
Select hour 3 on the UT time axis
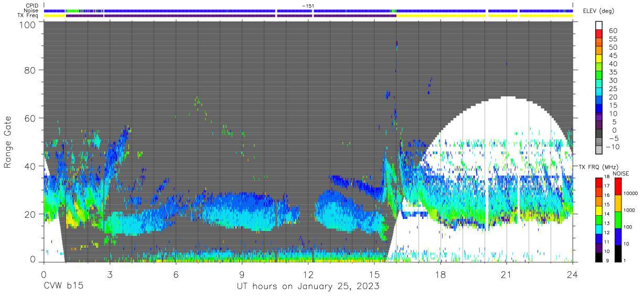click(110, 274)
